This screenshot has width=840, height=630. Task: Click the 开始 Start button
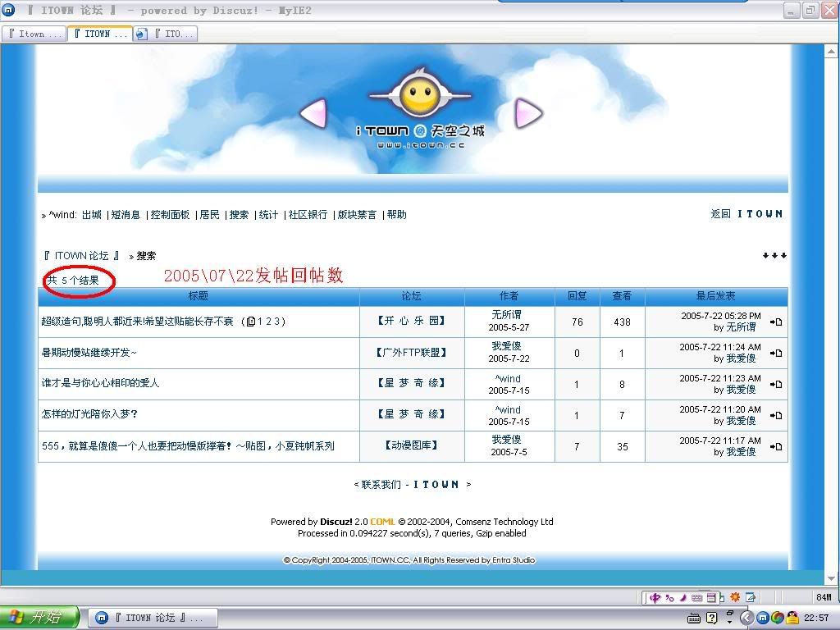(x=39, y=618)
